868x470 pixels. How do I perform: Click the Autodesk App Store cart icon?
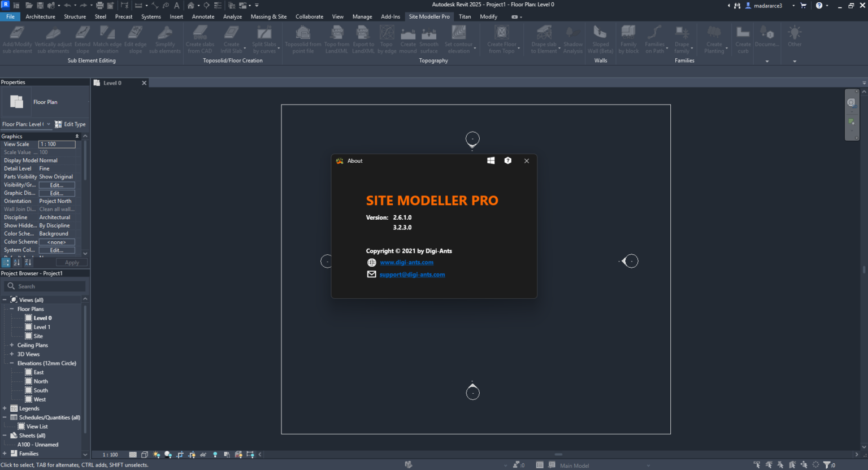(x=803, y=5)
